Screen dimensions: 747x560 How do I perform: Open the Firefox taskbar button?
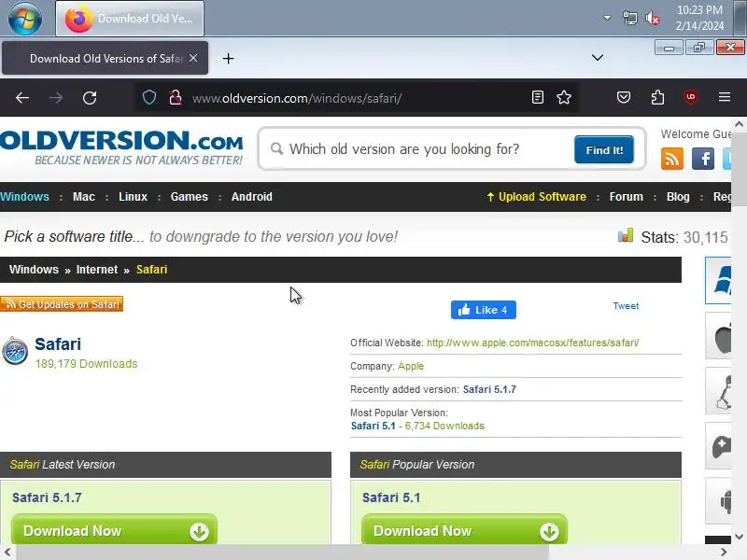pyautogui.click(x=130, y=19)
